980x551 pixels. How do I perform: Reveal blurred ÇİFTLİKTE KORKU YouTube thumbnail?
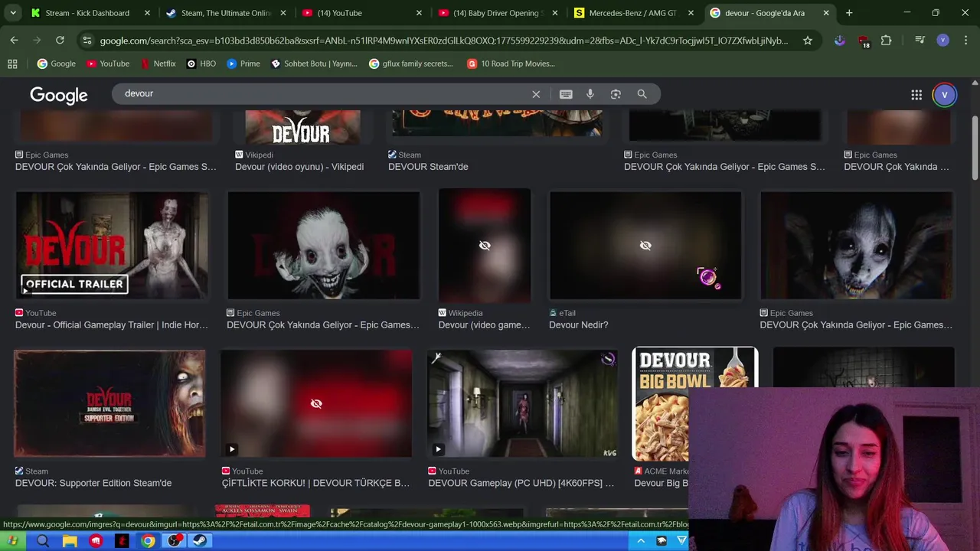coord(316,403)
